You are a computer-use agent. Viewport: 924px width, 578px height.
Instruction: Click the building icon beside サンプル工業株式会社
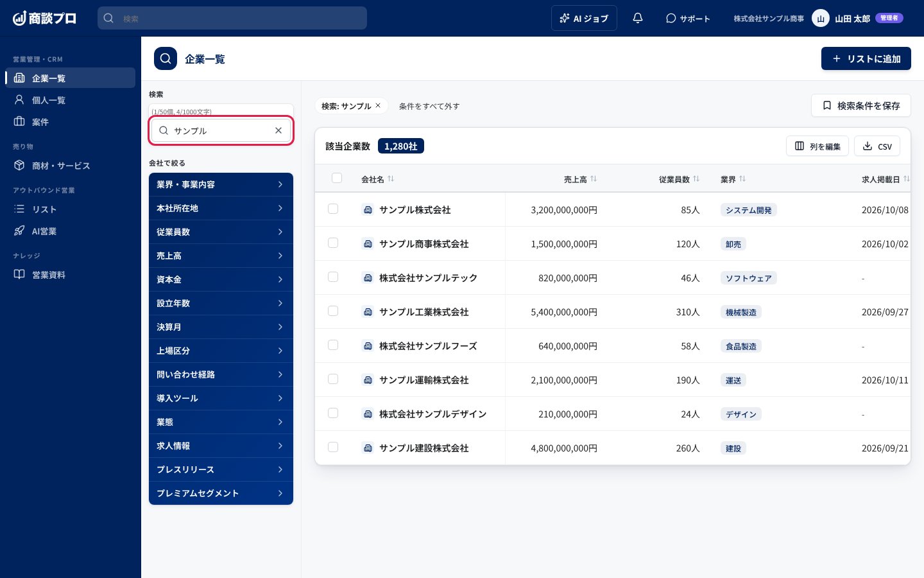pyautogui.click(x=368, y=311)
